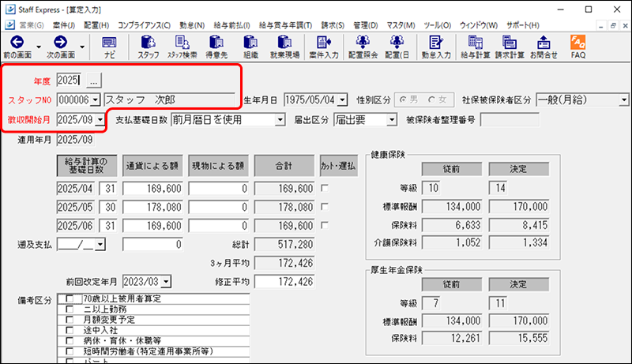The image size is (632, 364).
Task: Check カット・遅払 box for 2025/05 row
Action: point(325,207)
